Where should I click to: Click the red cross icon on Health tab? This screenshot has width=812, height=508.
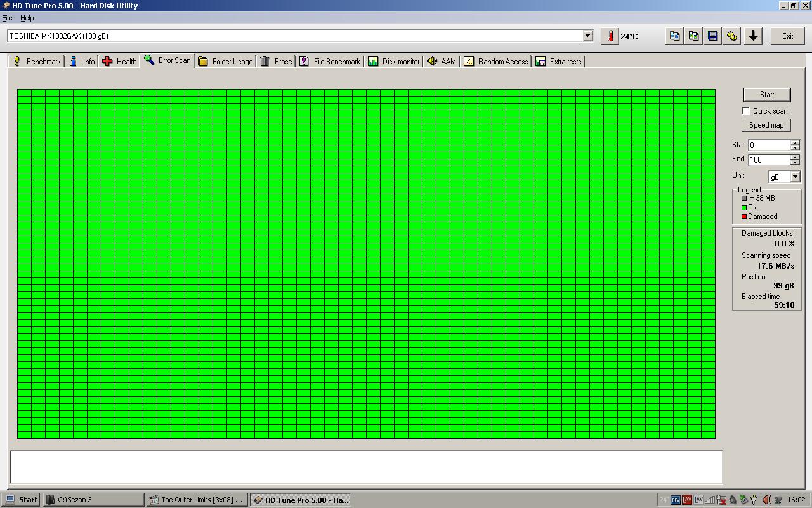[107, 61]
